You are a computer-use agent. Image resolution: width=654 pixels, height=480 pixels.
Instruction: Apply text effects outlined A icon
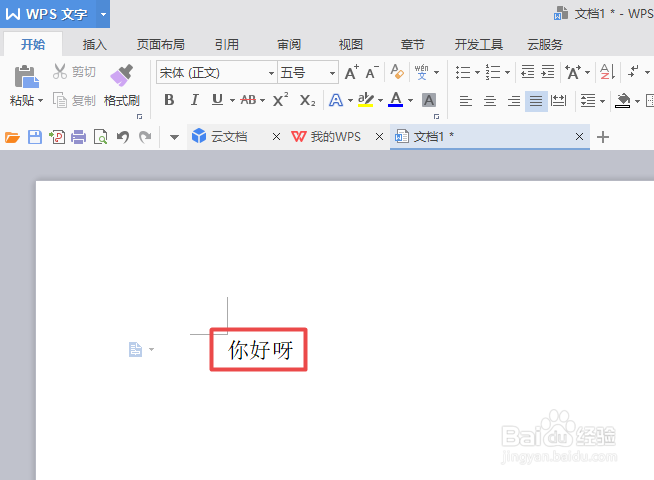pos(336,100)
